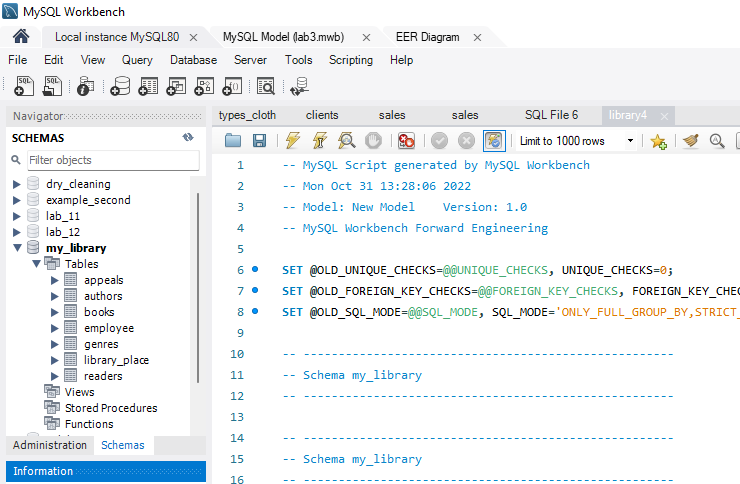Select the Functions node in my_library
740x484 pixels.
point(89,424)
